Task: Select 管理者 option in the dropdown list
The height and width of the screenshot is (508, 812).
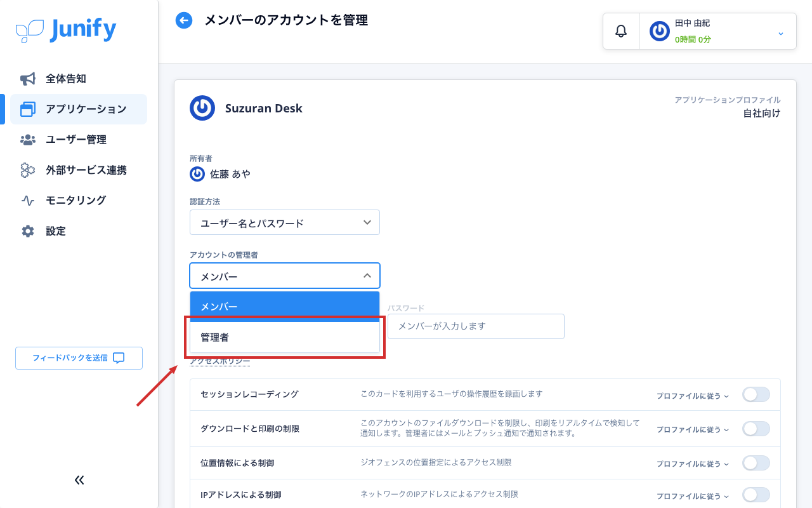Action: [x=285, y=337]
